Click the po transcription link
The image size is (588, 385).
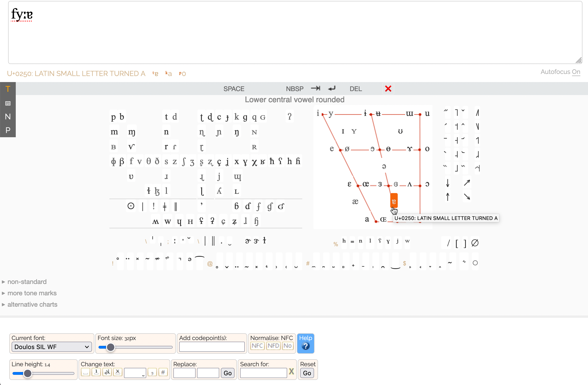[182, 73]
